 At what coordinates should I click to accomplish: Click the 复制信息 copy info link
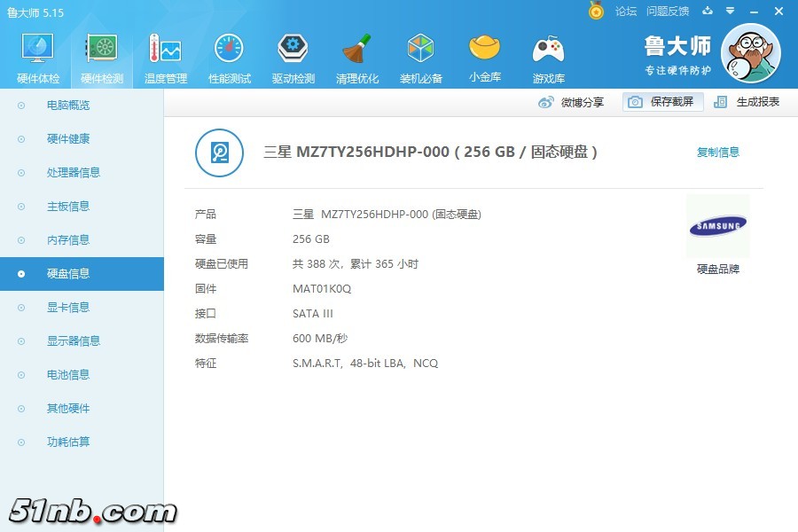717,153
